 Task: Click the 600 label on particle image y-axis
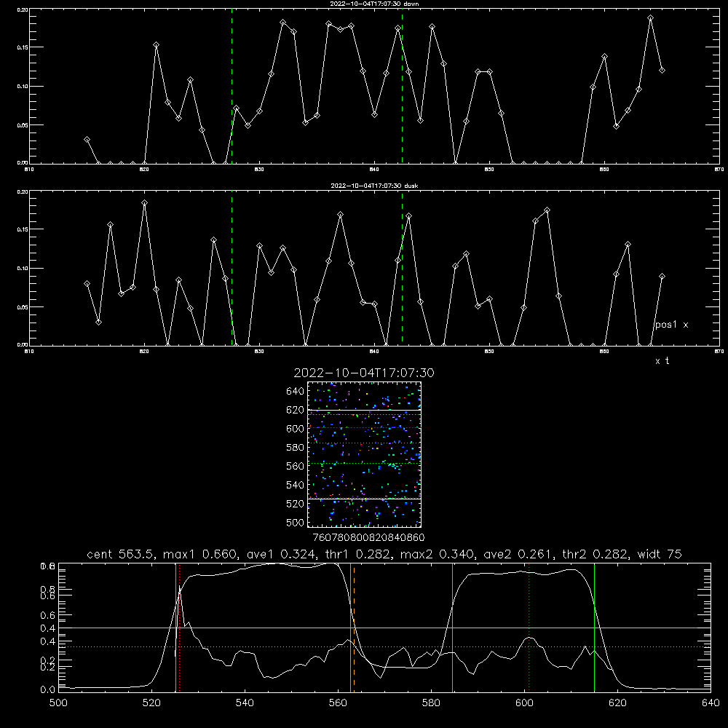(296, 429)
